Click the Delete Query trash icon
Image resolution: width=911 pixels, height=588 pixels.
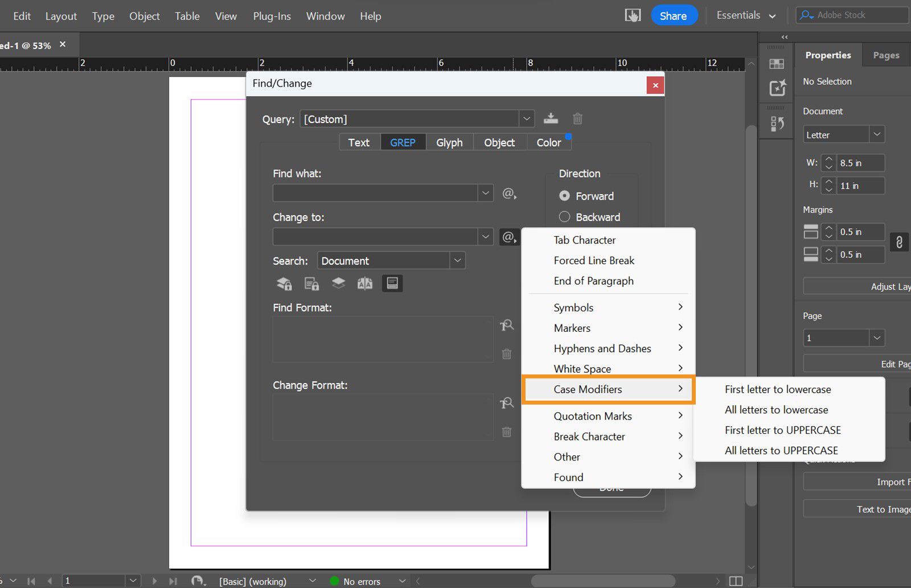pos(577,118)
